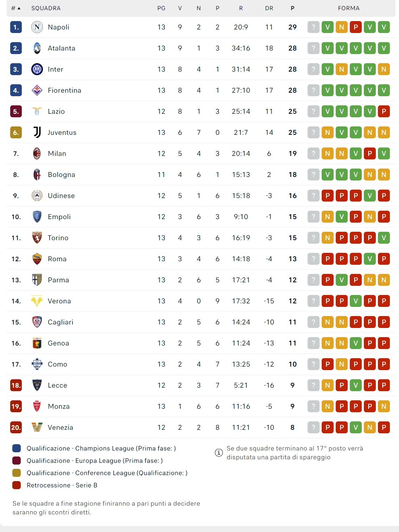Click the info icon beside playoff note
The width and height of the screenshot is (399, 532).
(219, 453)
